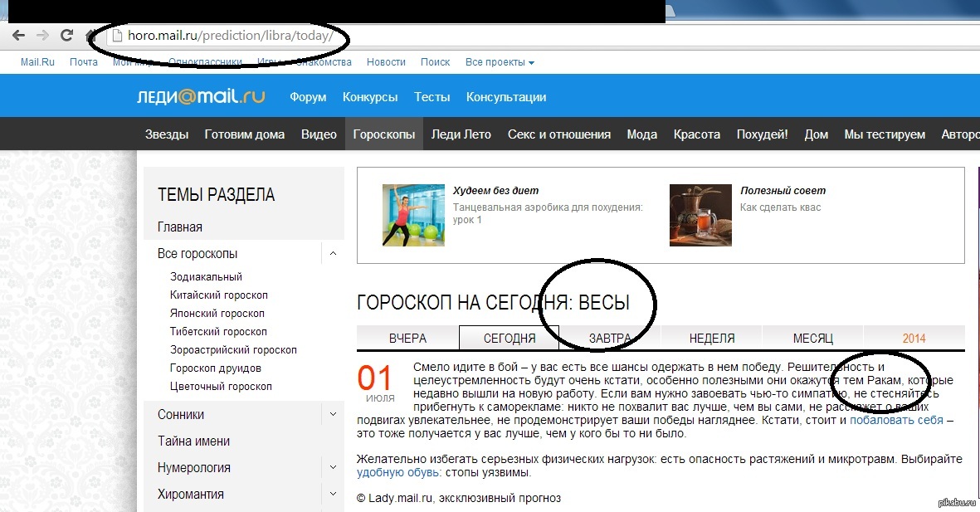Screen dimensions: 980x512
Task: Click the kvass jug thumbnail image
Action: click(700, 215)
